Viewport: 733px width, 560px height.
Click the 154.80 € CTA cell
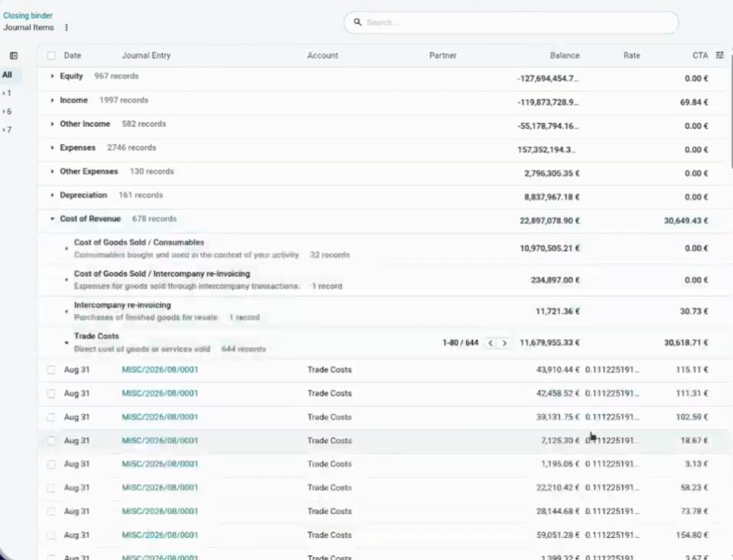point(692,536)
